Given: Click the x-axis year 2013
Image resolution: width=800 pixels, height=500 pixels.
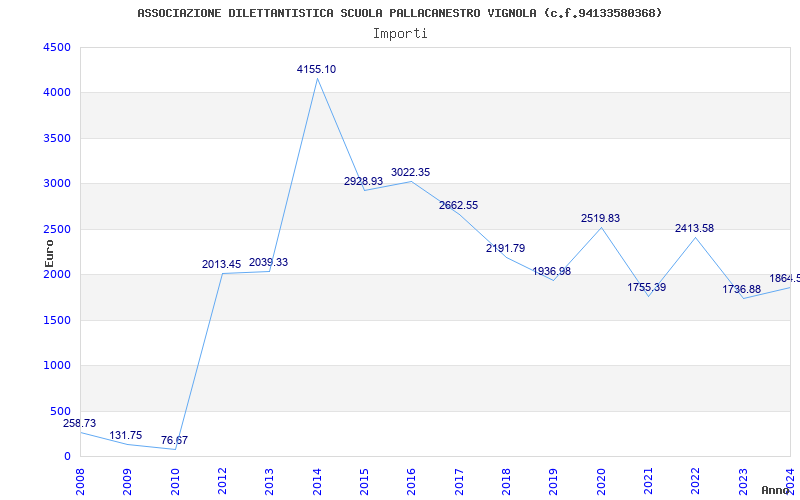Looking at the screenshot, I should point(269,482).
